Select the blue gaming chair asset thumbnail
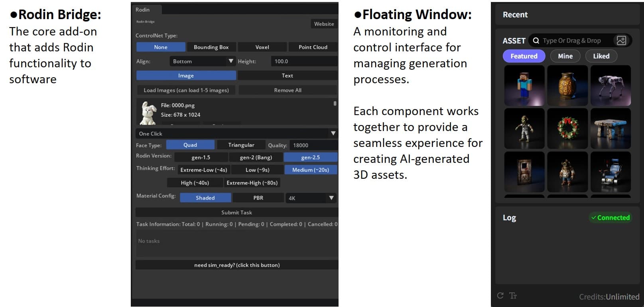 click(x=611, y=172)
